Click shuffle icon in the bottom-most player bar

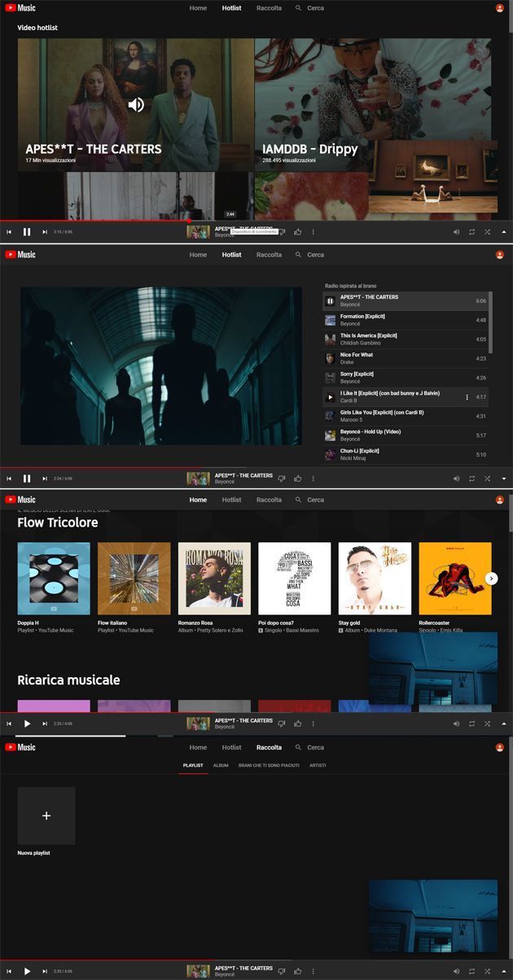[x=487, y=971]
